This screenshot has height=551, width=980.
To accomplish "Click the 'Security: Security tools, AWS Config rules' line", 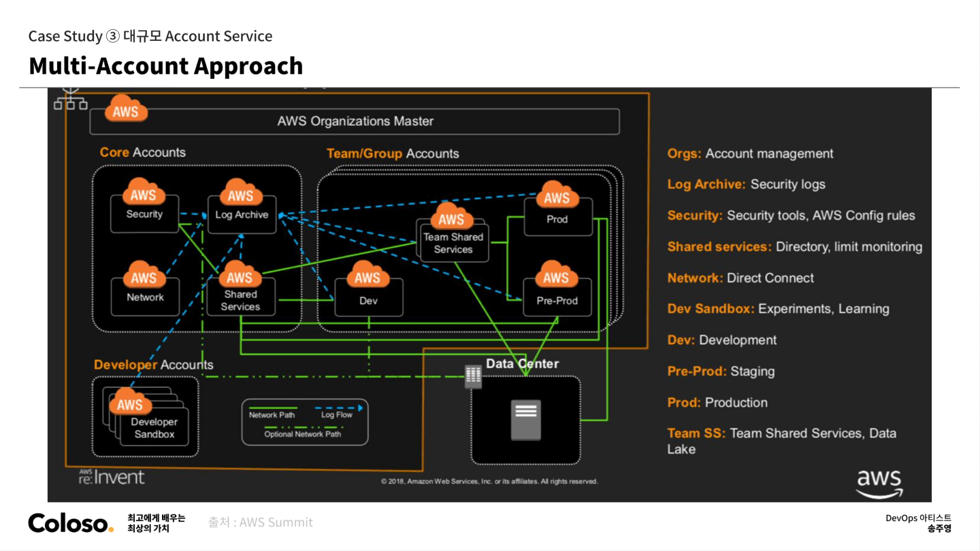I will [x=791, y=216].
